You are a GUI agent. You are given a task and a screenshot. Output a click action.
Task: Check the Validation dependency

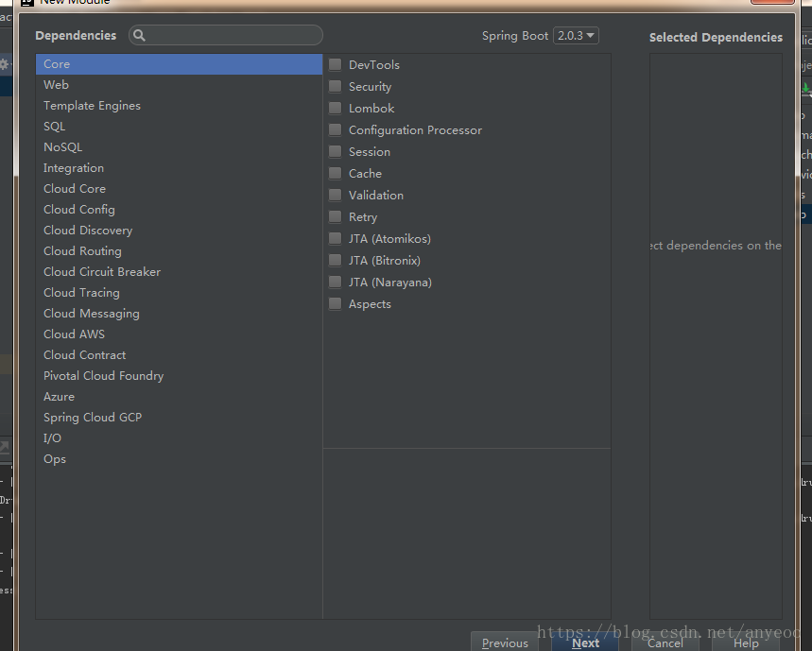335,195
